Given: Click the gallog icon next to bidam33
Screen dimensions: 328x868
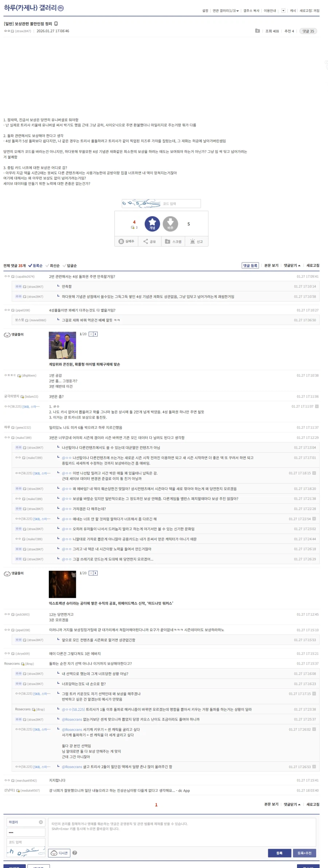Looking at the screenshot, I should (x=22, y=396).
